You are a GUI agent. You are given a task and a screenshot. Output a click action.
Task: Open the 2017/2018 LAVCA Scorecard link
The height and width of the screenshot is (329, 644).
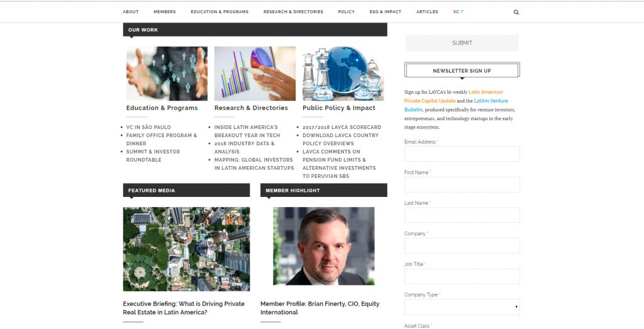tap(341, 127)
